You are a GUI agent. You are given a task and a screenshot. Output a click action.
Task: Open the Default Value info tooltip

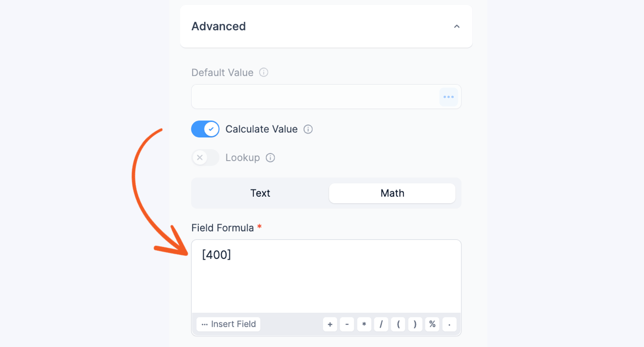point(264,72)
